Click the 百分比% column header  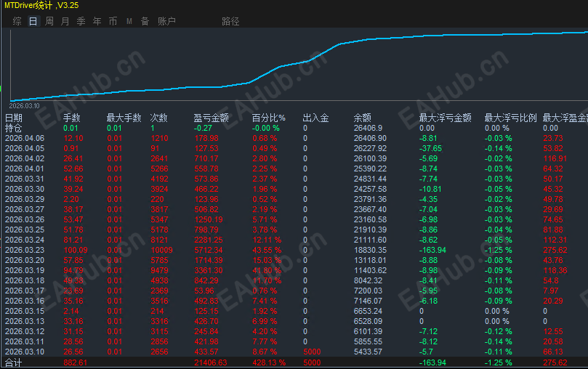point(268,118)
